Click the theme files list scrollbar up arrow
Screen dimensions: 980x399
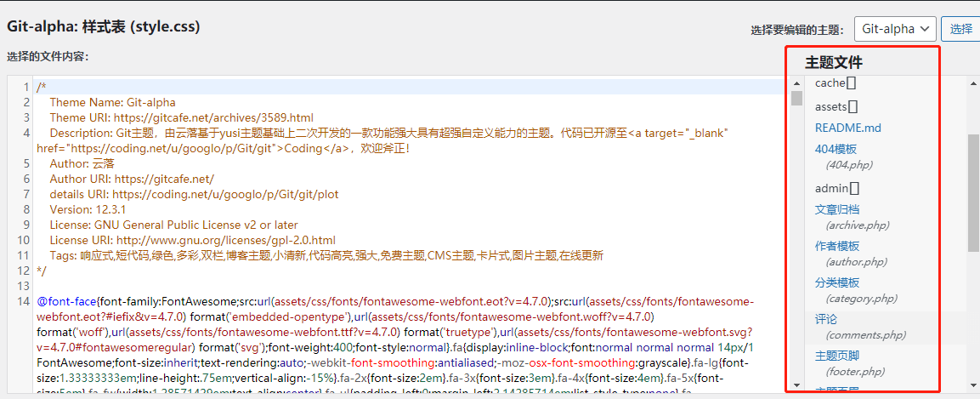point(973,83)
